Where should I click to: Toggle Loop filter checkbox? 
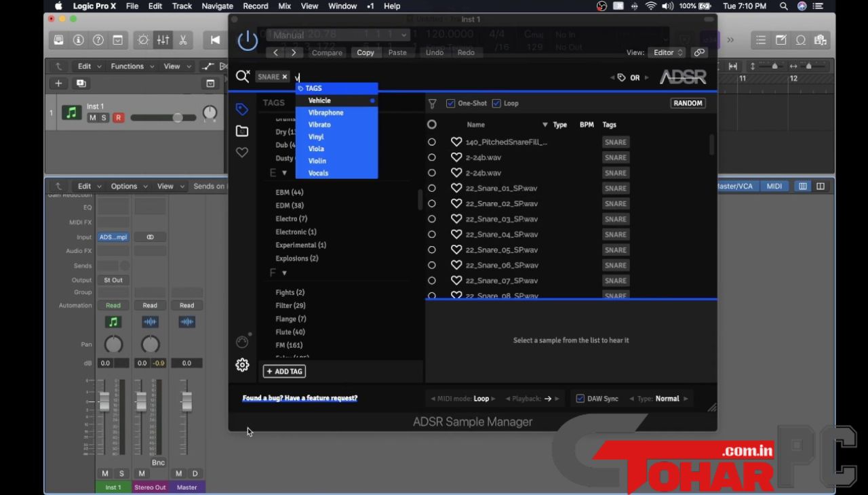point(496,103)
